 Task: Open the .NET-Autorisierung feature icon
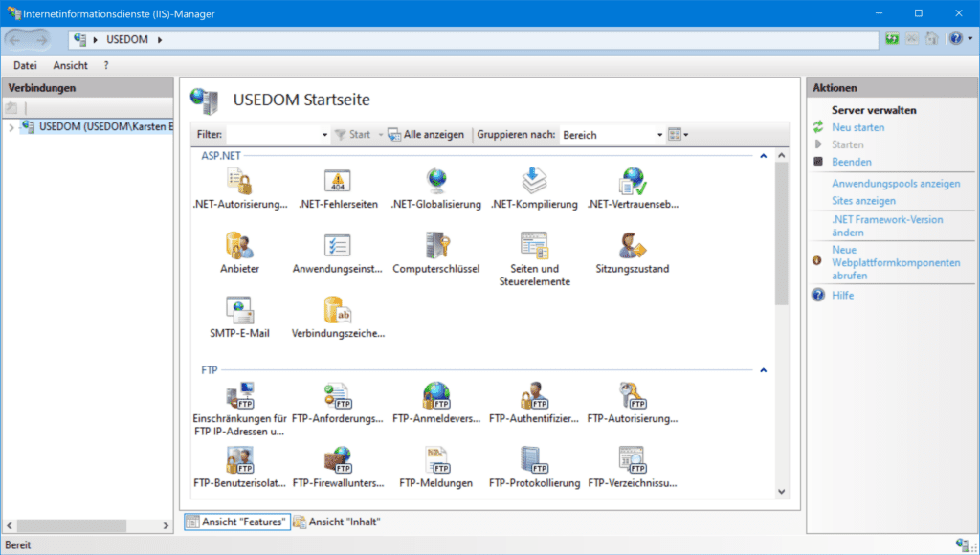[239, 181]
